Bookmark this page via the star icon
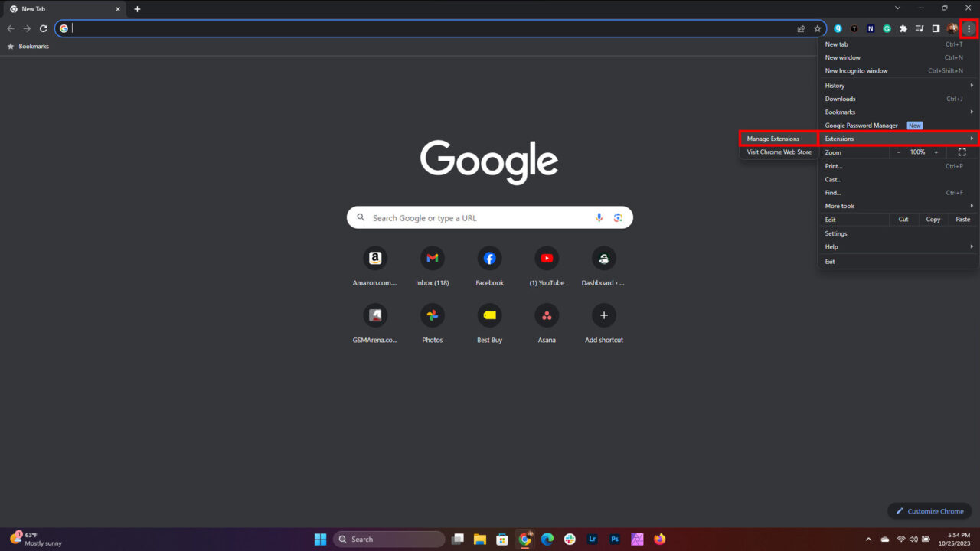This screenshot has width=980, height=551. tap(818, 28)
